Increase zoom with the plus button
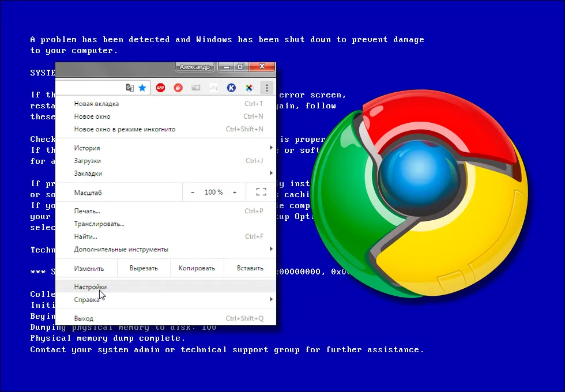The height and width of the screenshot is (392, 565). pyautogui.click(x=235, y=193)
